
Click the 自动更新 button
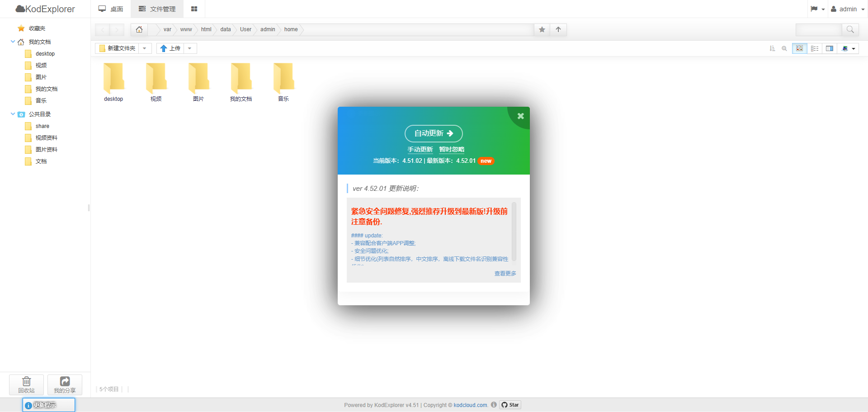[x=434, y=133]
